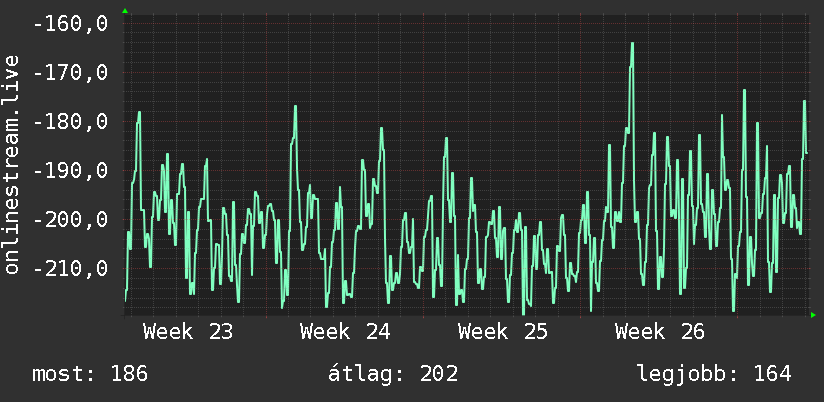Click the green arrow ending the X axis

pos(813,315)
